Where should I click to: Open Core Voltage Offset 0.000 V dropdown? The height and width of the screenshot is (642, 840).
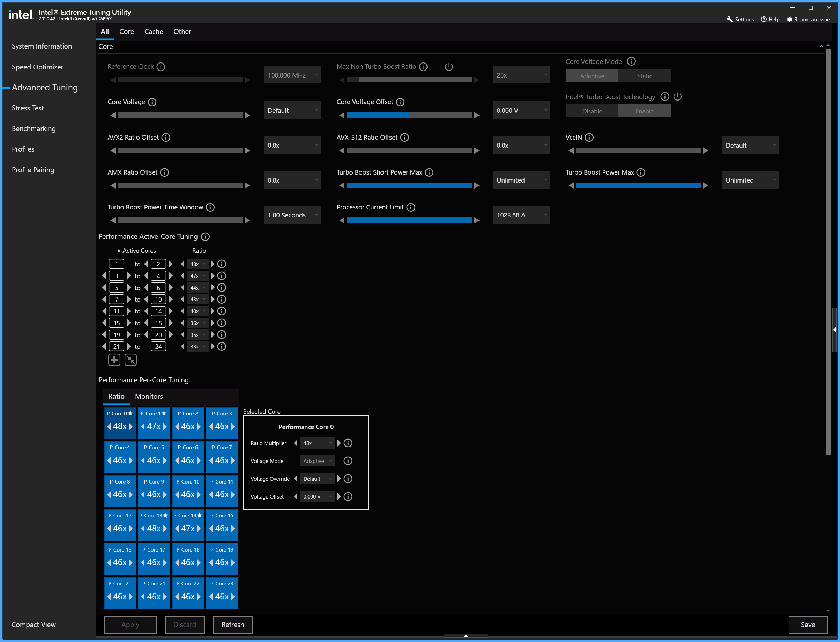[521, 110]
